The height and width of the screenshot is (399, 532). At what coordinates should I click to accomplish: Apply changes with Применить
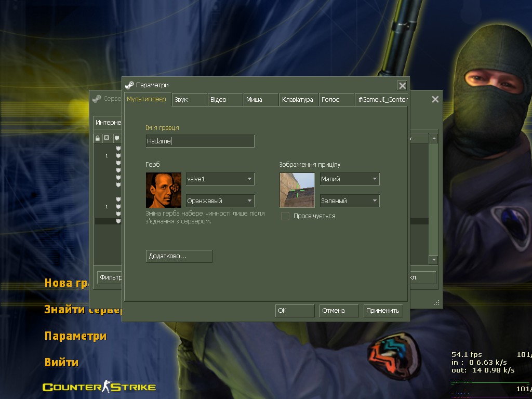coord(383,311)
